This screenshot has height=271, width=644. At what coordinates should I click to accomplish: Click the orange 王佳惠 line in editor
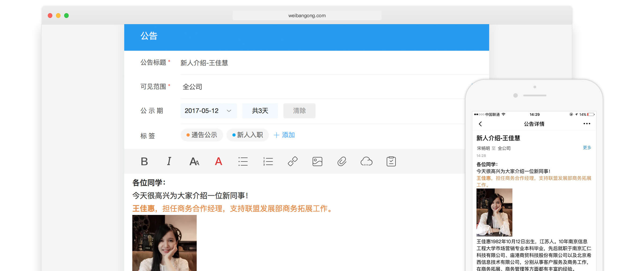coord(233,208)
